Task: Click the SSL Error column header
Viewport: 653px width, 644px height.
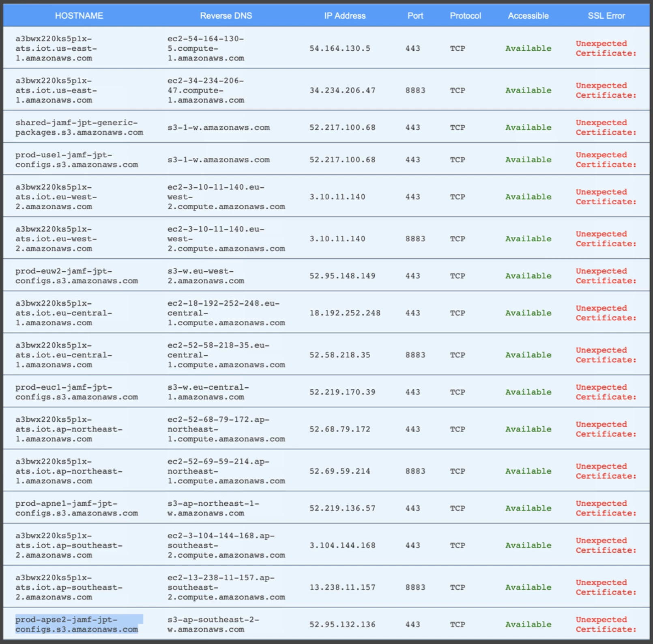Action: pyautogui.click(x=606, y=16)
